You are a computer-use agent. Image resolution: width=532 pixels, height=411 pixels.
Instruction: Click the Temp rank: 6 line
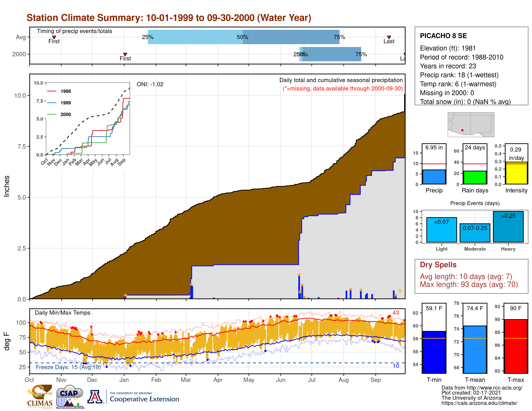pyautogui.click(x=458, y=84)
